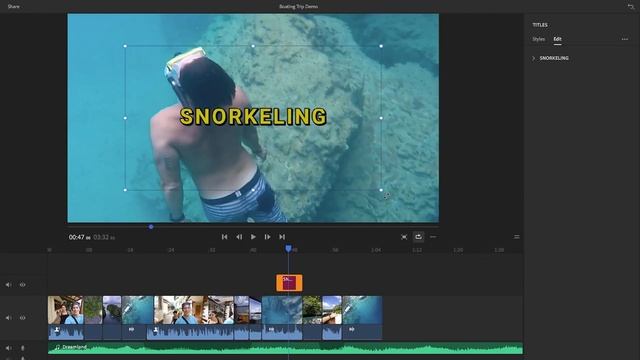Mute the main video track
This screenshot has height=360, width=640.
click(x=8, y=318)
